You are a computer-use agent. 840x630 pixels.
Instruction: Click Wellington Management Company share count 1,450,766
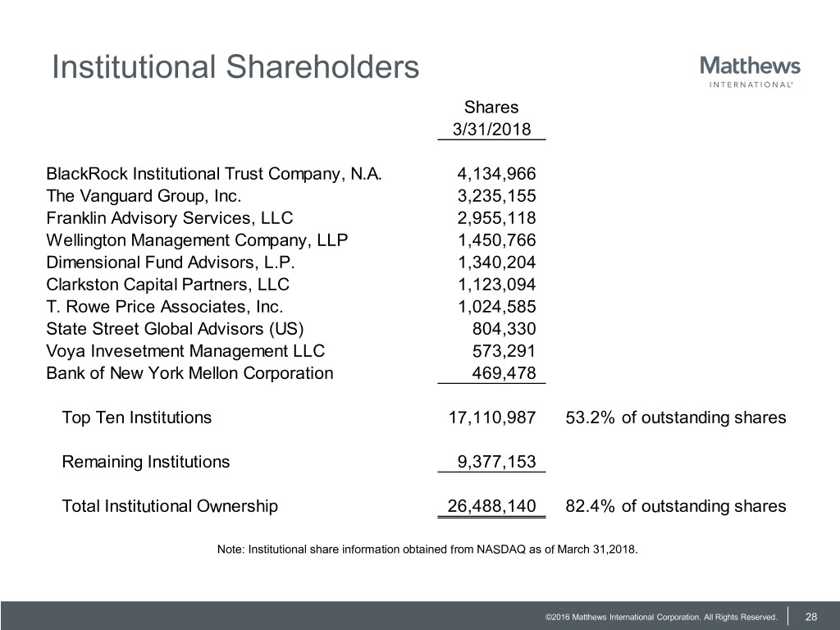pos(496,240)
